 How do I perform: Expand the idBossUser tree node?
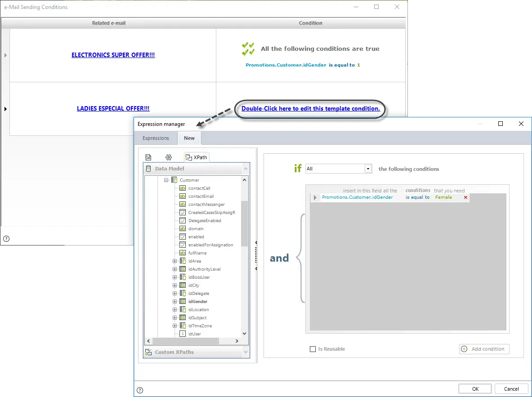(174, 277)
